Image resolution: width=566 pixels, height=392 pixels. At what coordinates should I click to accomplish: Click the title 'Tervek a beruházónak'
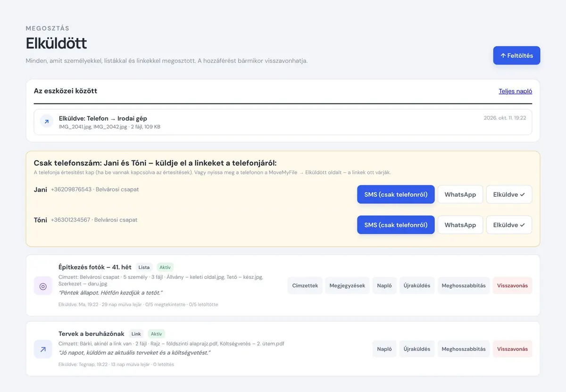(92, 334)
